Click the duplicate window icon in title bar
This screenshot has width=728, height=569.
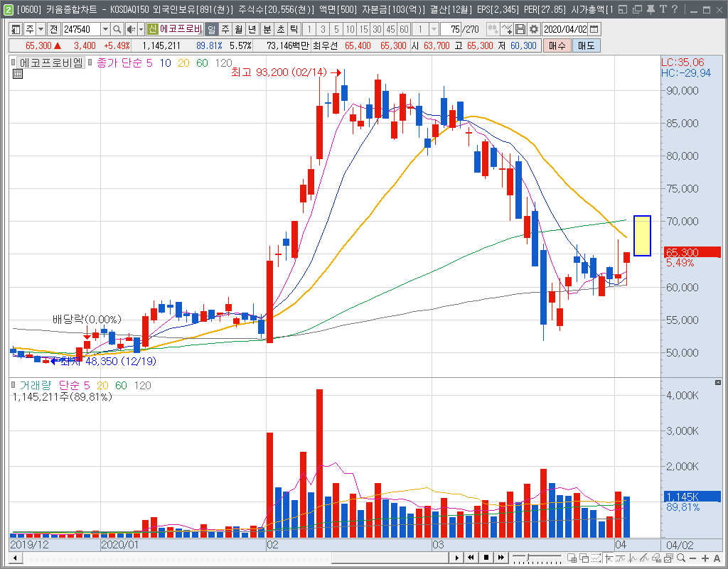coord(638,9)
